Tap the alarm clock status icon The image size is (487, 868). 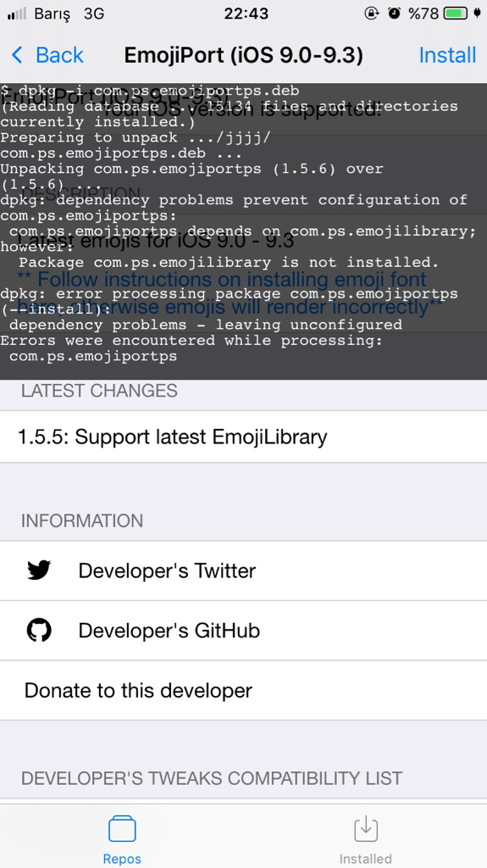tap(394, 13)
